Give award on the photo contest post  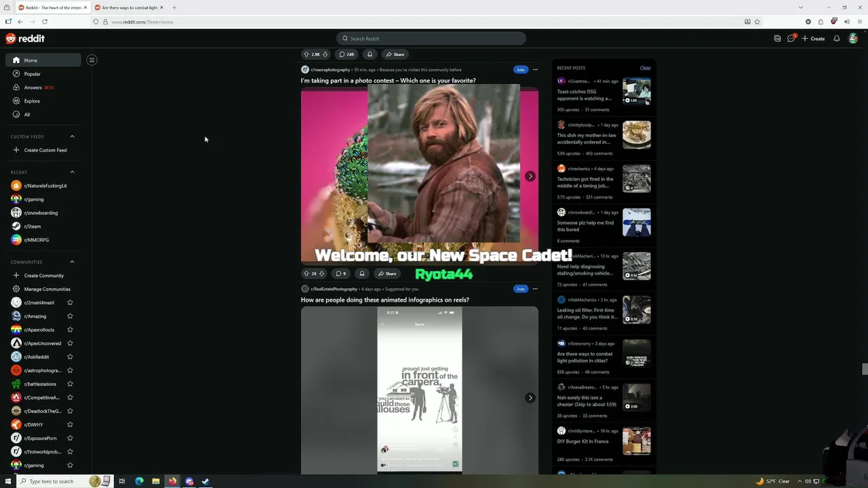(x=362, y=273)
